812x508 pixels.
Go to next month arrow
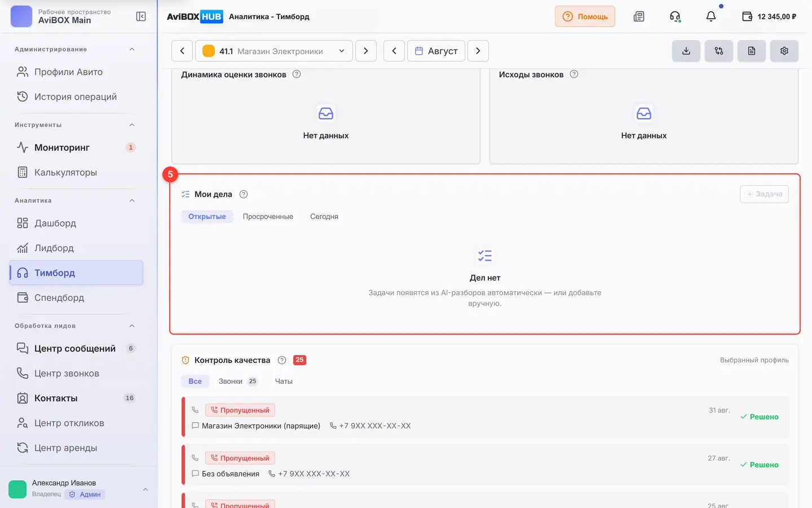478,51
